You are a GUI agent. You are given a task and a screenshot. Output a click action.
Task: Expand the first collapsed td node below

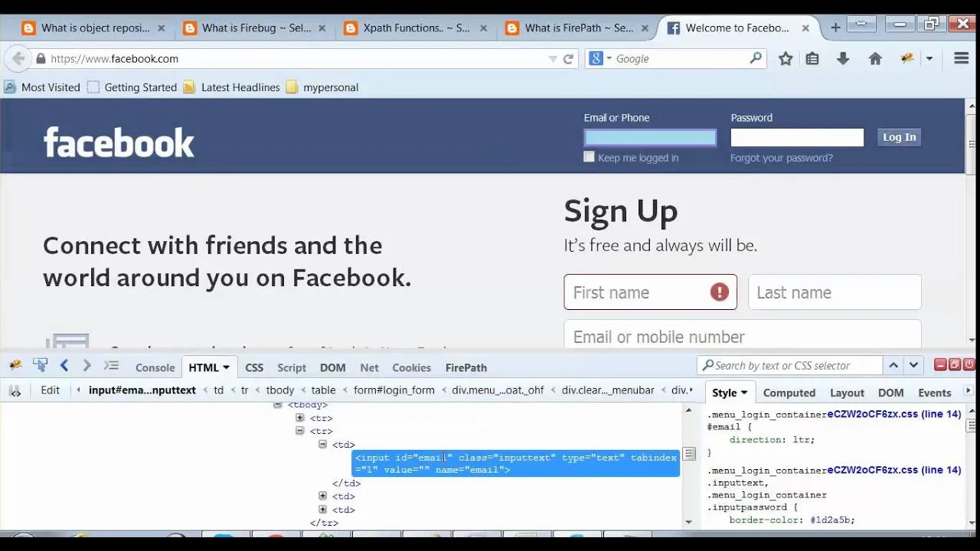point(322,496)
